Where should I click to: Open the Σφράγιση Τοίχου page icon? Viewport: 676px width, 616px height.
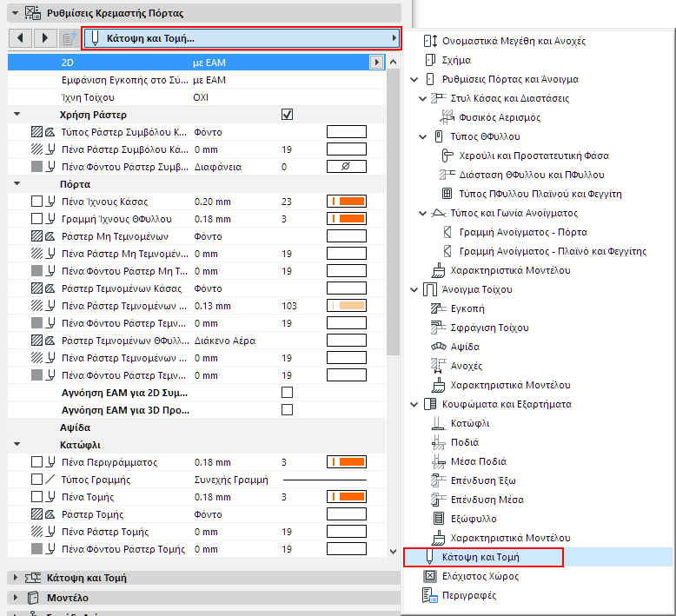point(438,328)
